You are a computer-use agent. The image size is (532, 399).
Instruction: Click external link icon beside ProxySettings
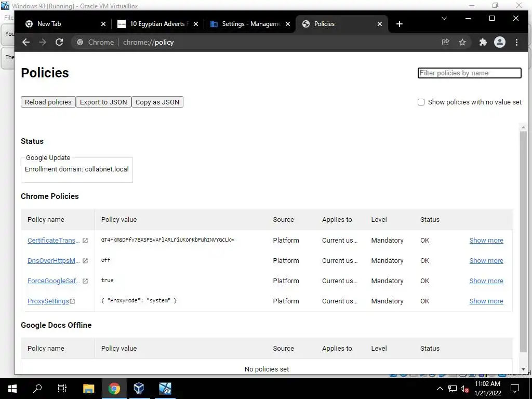point(72,301)
